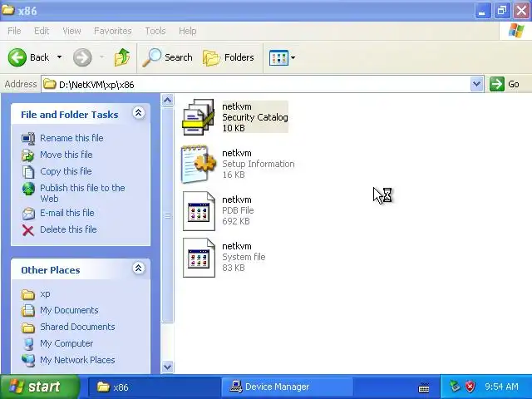The width and height of the screenshot is (532, 399).
Task: Click the My Computer icon in sidebar
Action: pyautogui.click(x=28, y=343)
